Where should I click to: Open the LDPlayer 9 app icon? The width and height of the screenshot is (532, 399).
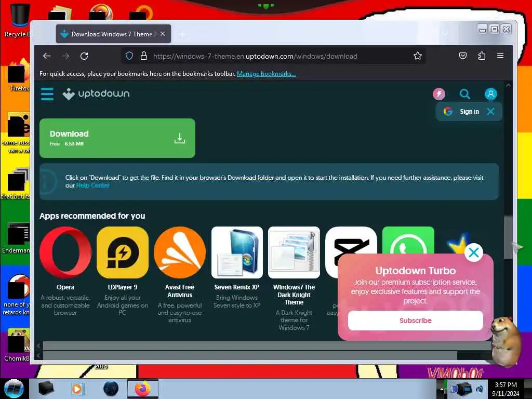[123, 252]
